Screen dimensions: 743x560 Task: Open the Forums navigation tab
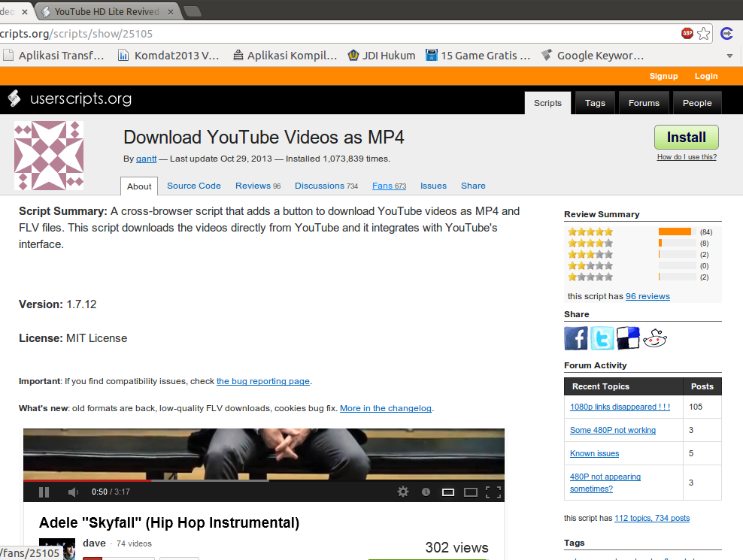point(644,103)
